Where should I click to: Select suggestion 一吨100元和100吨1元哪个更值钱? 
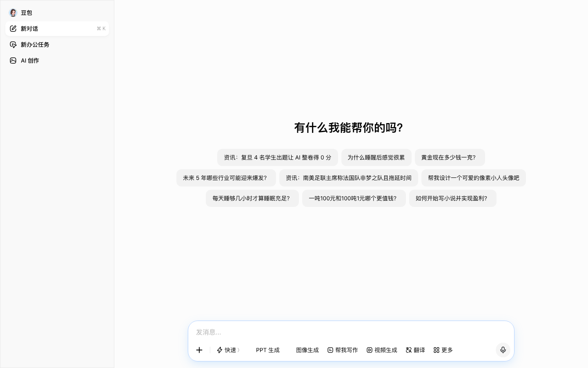click(354, 198)
